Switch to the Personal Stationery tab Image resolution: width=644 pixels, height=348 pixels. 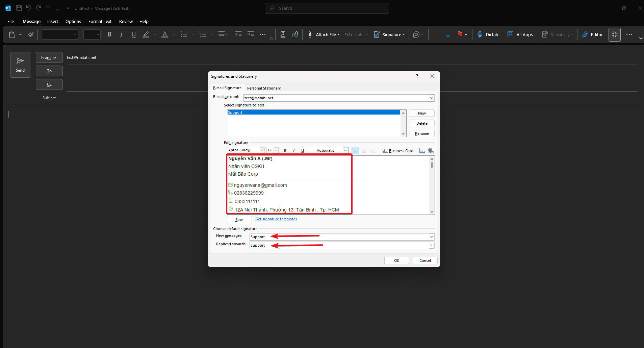pyautogui.click(x=264, y=88)
